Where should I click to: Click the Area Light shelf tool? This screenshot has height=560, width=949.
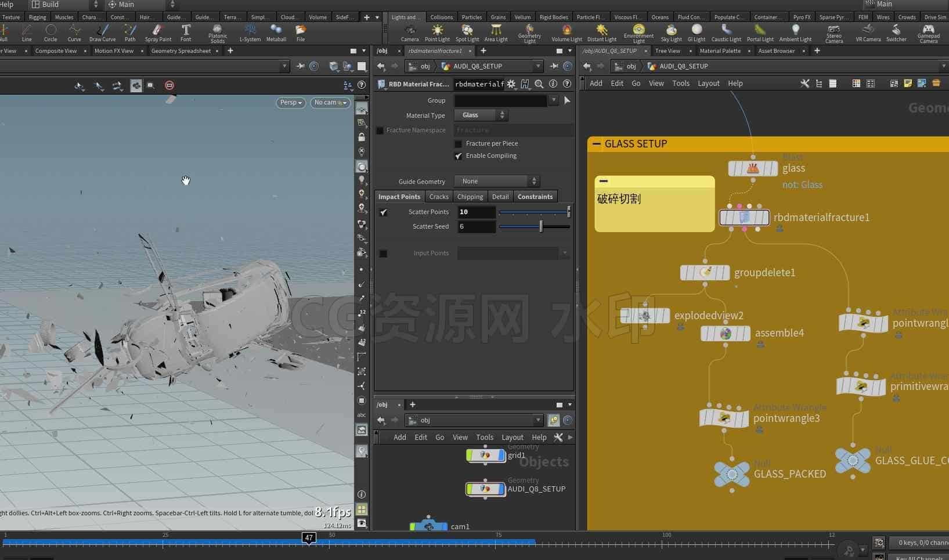496,33
